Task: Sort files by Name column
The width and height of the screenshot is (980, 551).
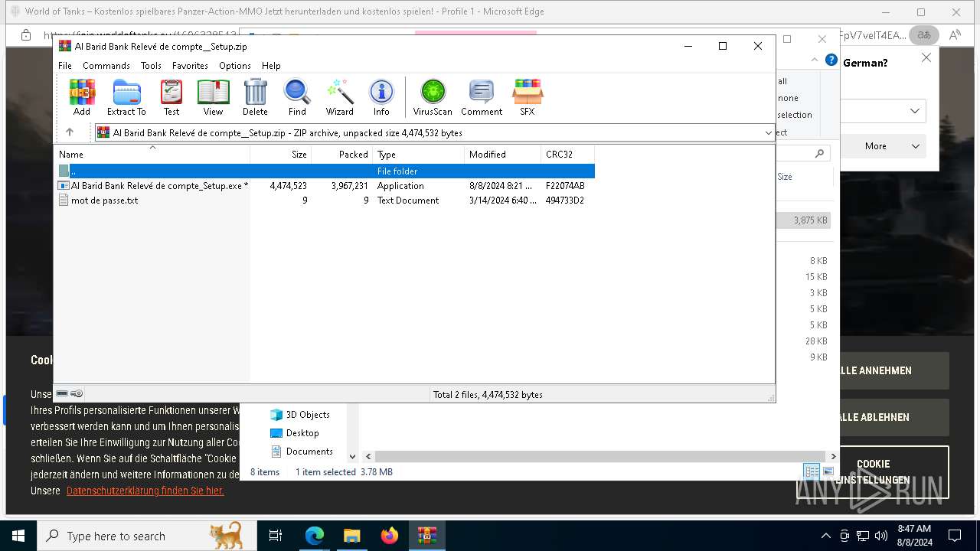Action: tap(152, 155)
